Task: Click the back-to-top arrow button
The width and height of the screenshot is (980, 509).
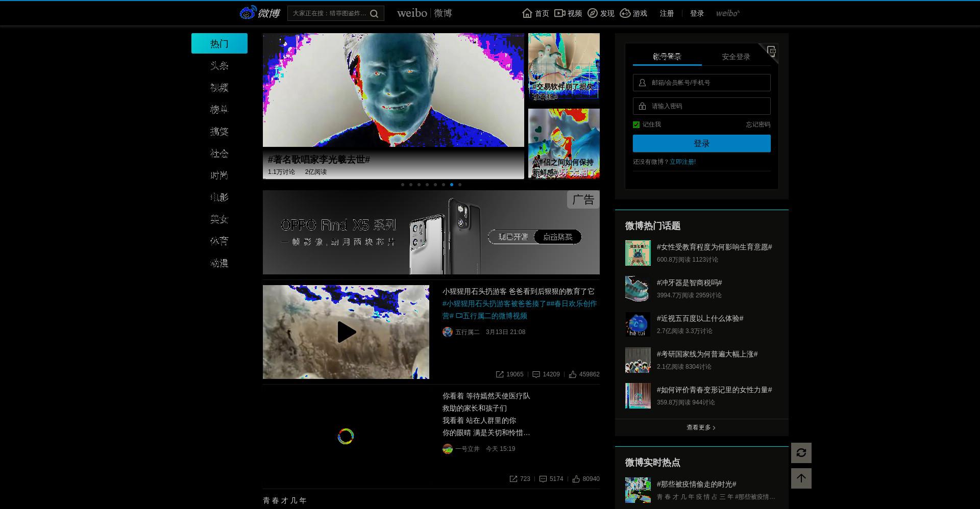Action: (801, 478)
